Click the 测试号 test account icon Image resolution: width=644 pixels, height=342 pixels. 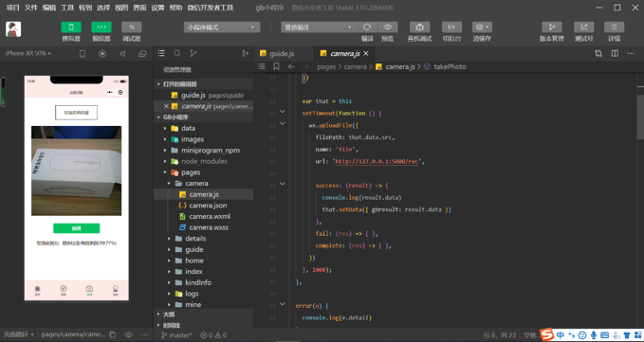pos(583,27)
